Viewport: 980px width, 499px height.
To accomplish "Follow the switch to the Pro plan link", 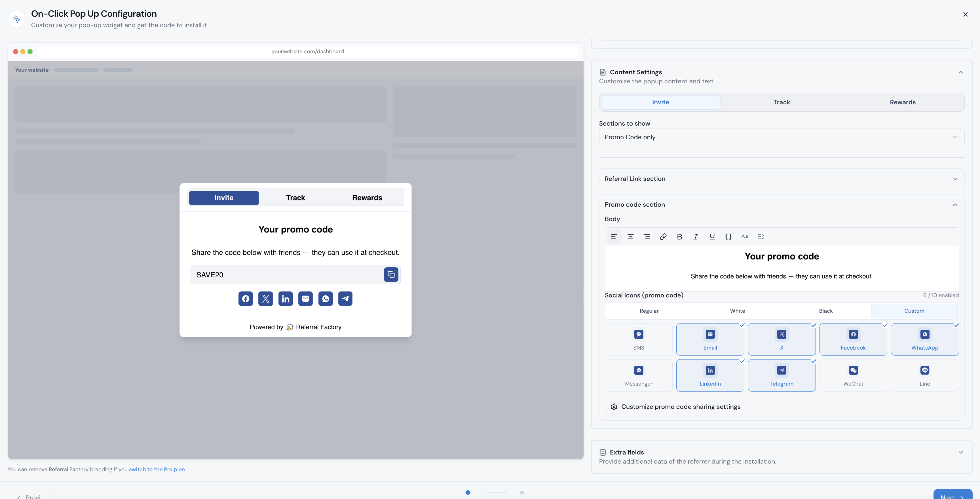I will [x=157, y=469].
